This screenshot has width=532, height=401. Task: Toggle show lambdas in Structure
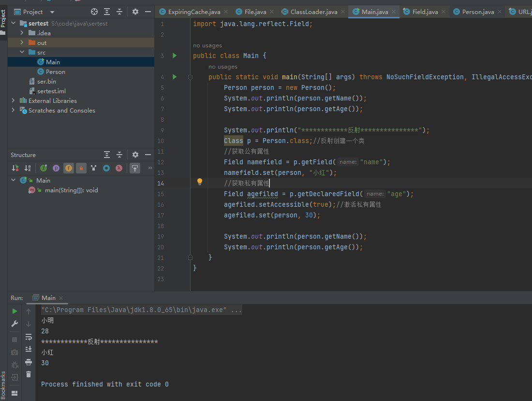point(119,168)
